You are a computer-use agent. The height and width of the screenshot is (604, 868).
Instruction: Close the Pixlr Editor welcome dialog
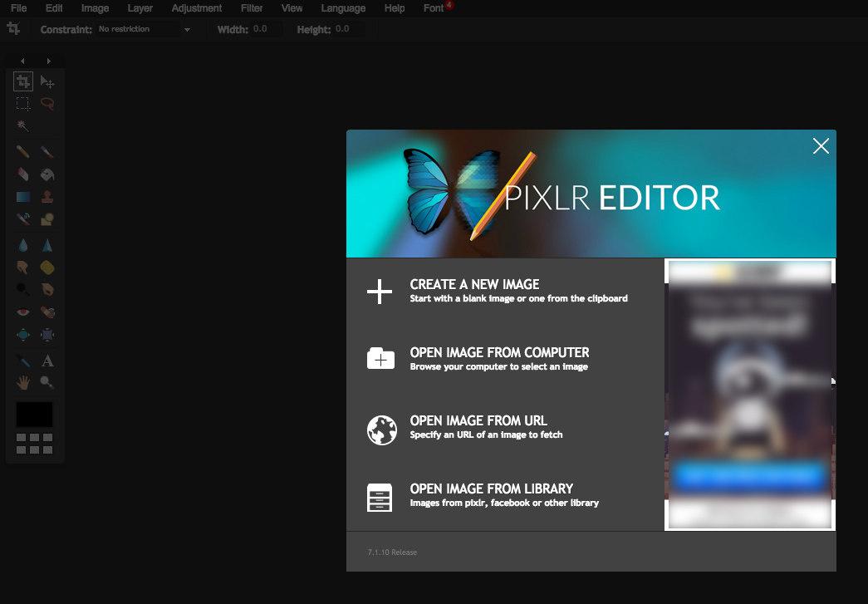coord(821,146)
